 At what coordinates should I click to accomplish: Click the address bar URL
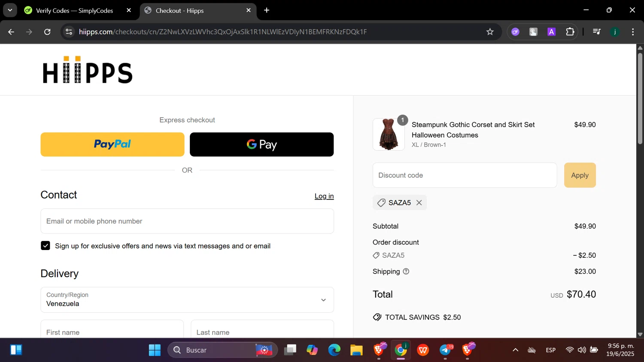223,32
